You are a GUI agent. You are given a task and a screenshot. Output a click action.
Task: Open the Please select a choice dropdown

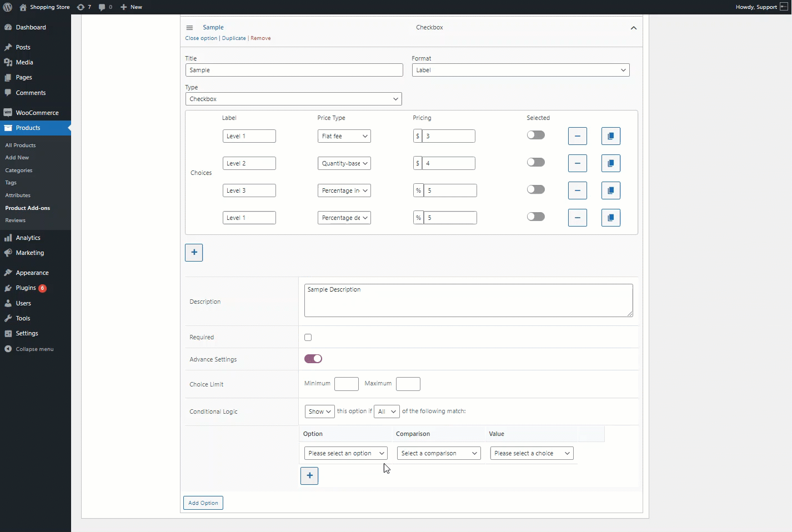click(532, 453)
